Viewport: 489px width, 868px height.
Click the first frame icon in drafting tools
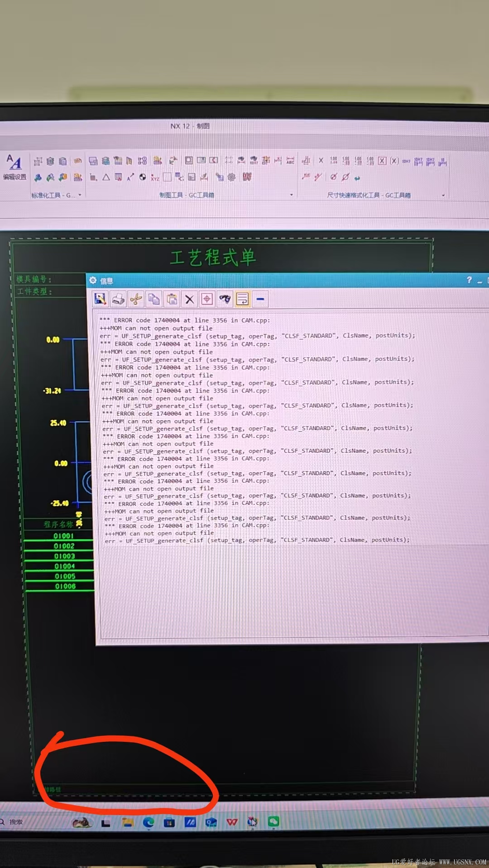(x=189, y=161)
